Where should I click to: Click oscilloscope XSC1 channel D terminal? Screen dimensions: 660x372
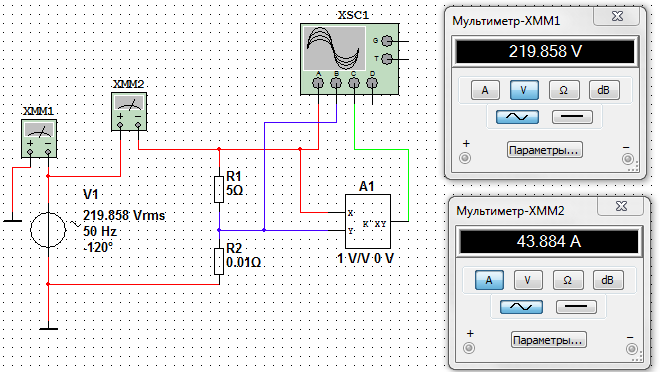pos(372,83)
